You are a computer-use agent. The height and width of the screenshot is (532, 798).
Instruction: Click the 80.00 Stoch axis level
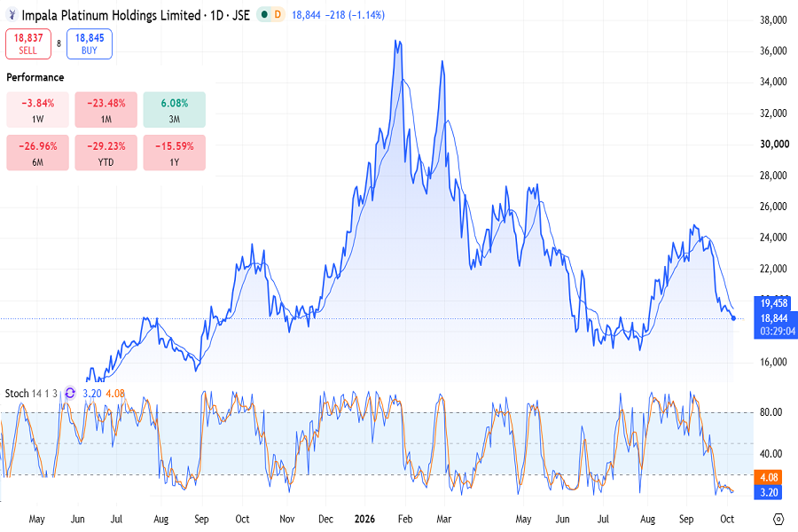point(771,412)
